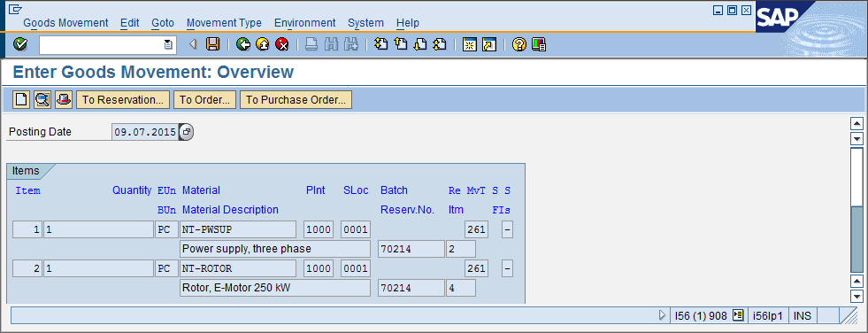Click the plant 1000 field for NT-PWSUP
Viewport: 868px width, 333px height.
(319, 229)
